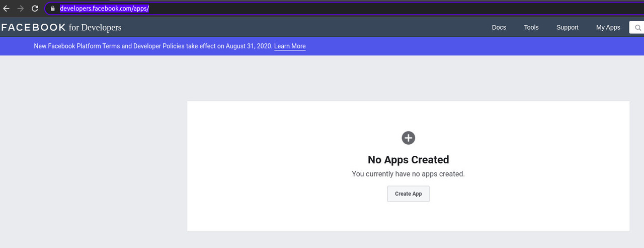Click the search box magnifier icon
The width and height of the screenshot is (644, 248).
[x=638, y=28]
